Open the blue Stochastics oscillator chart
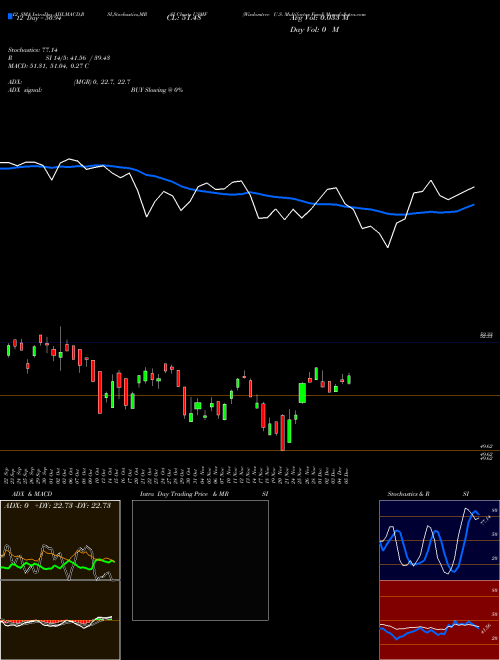Viewport: 500px width, 660px height. pyautogui.click(x=439, y=540)
